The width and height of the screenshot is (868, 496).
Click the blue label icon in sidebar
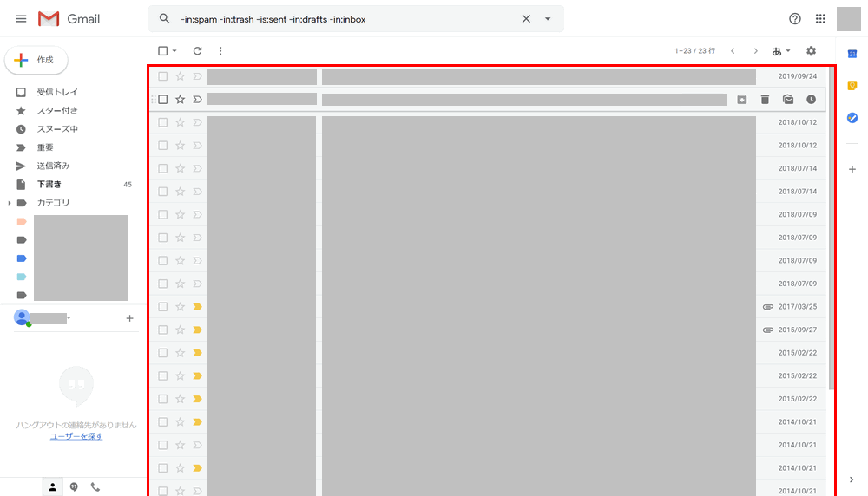[22, 258]
